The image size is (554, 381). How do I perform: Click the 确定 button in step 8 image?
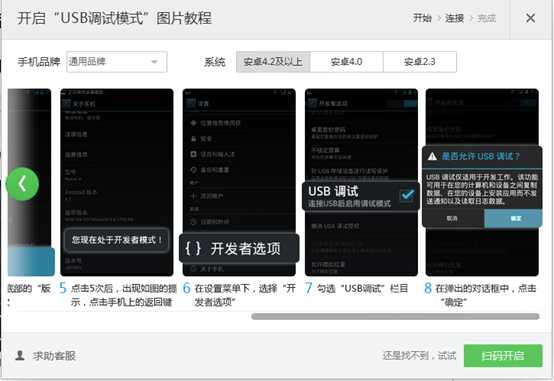(513, 218)
